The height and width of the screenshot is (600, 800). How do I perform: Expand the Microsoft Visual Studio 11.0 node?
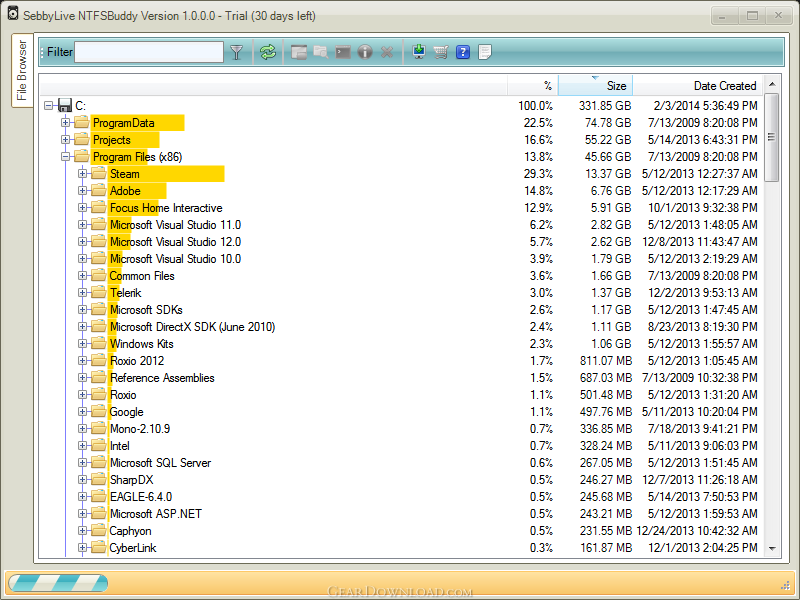82,224
